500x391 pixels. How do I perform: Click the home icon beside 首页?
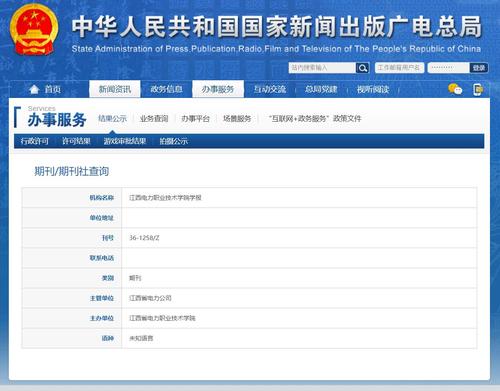[x=34, y=89]
